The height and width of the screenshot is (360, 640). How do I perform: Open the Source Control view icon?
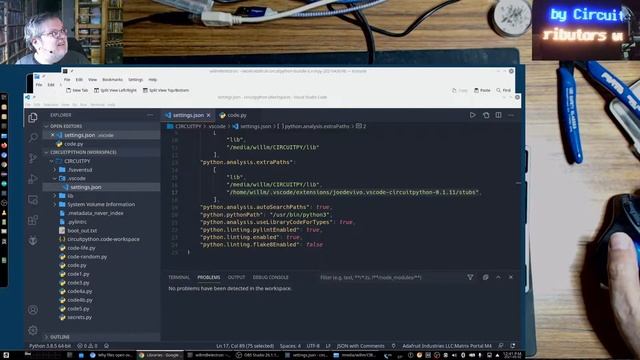[33, 158]
